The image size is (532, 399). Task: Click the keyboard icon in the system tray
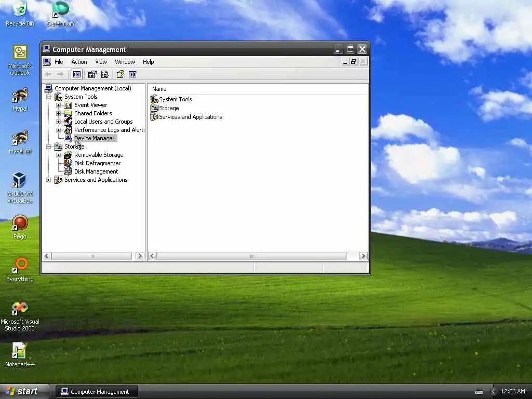479,392
